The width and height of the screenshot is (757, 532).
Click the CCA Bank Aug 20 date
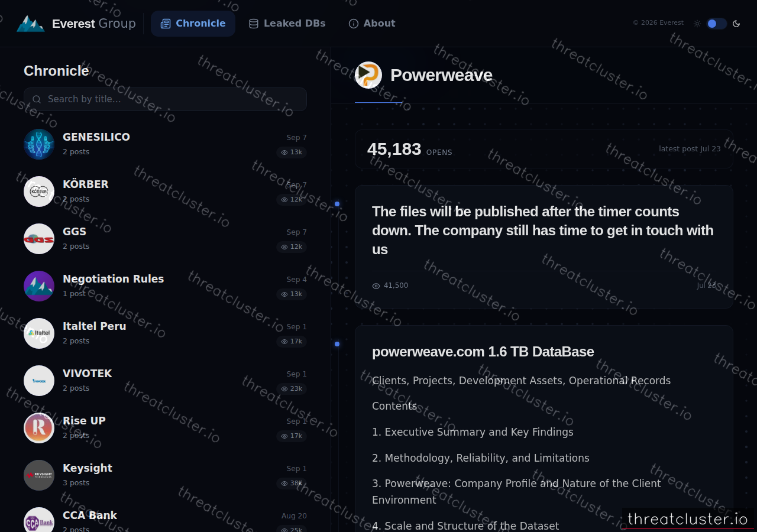[294, 516]
